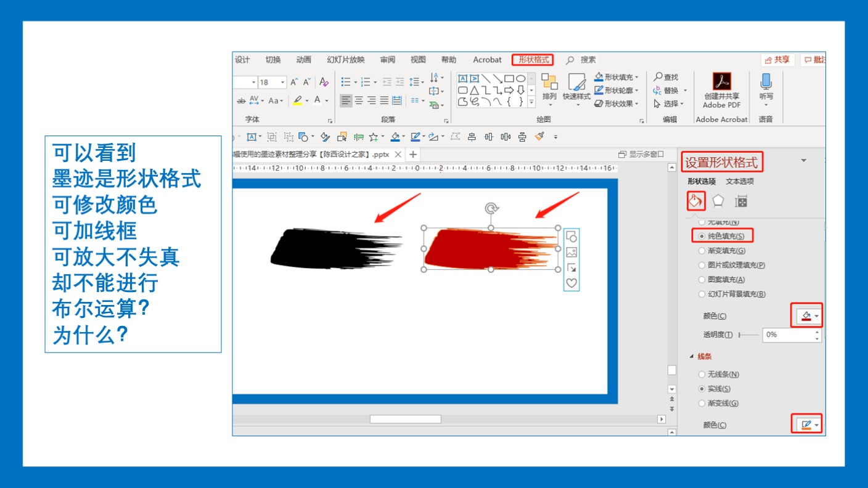Open the Transitions 切换 ribbon tab

pyautogui.click(x=273, y=60)
